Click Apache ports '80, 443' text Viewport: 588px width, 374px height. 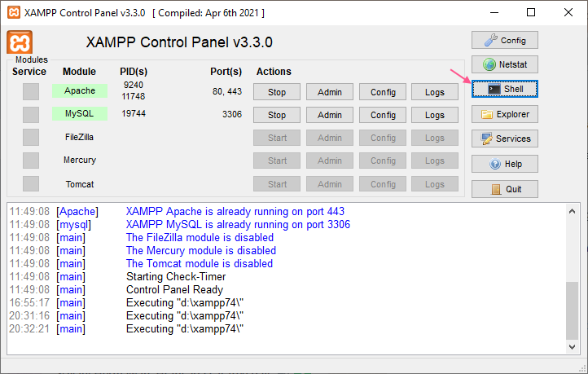coord(227,91)
